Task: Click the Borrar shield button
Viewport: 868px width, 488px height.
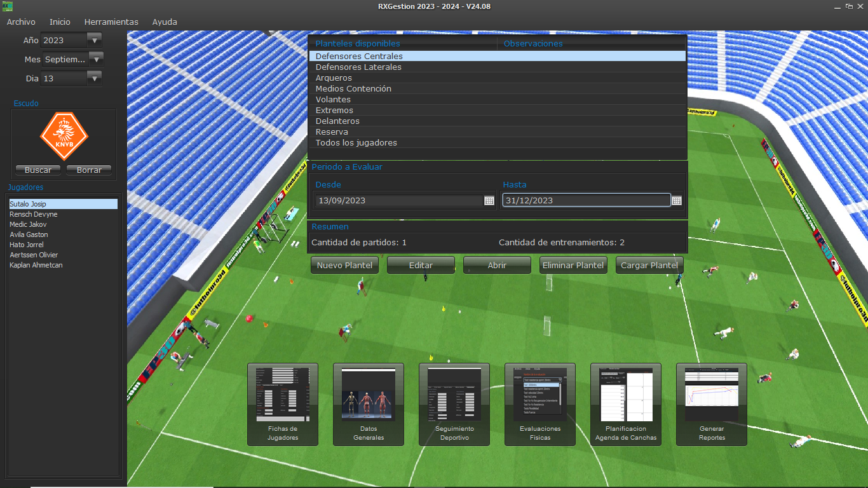Action: pos(89,170)
